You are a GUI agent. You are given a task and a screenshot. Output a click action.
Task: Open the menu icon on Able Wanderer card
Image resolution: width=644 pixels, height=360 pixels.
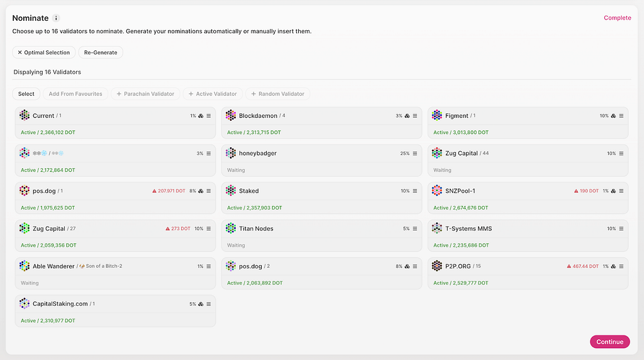point(209,266)
